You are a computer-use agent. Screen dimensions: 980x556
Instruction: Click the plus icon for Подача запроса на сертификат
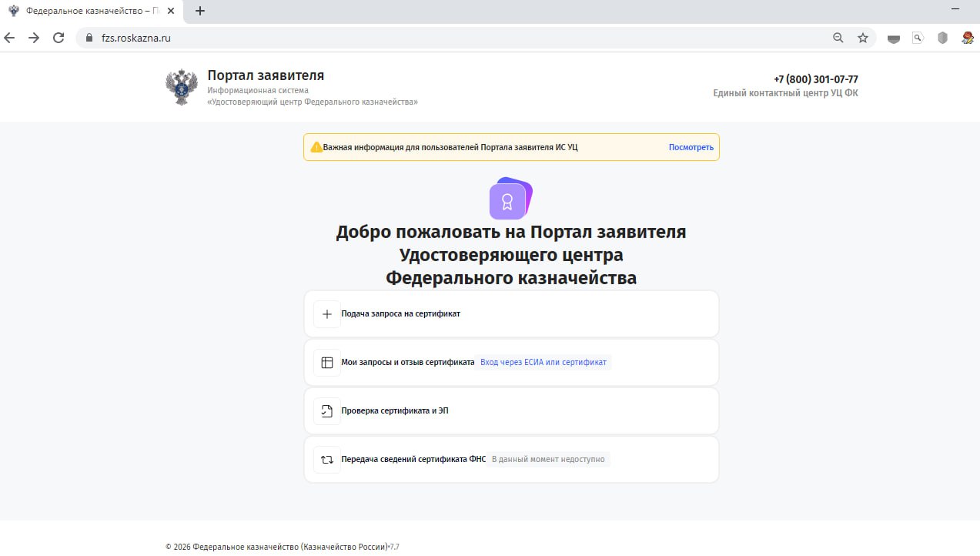(327, 314)
